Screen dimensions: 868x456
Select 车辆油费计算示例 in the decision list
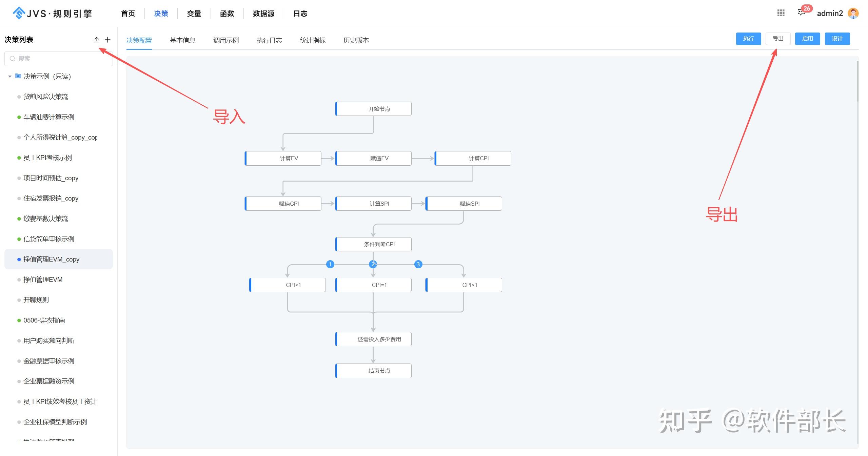[49, 117]
